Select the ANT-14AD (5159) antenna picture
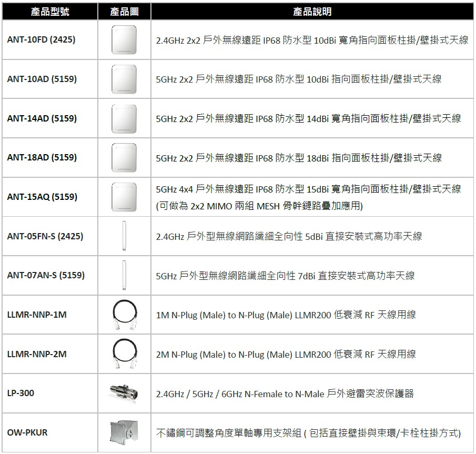Viewport: 476px width, 454px height. click(124, 118)
